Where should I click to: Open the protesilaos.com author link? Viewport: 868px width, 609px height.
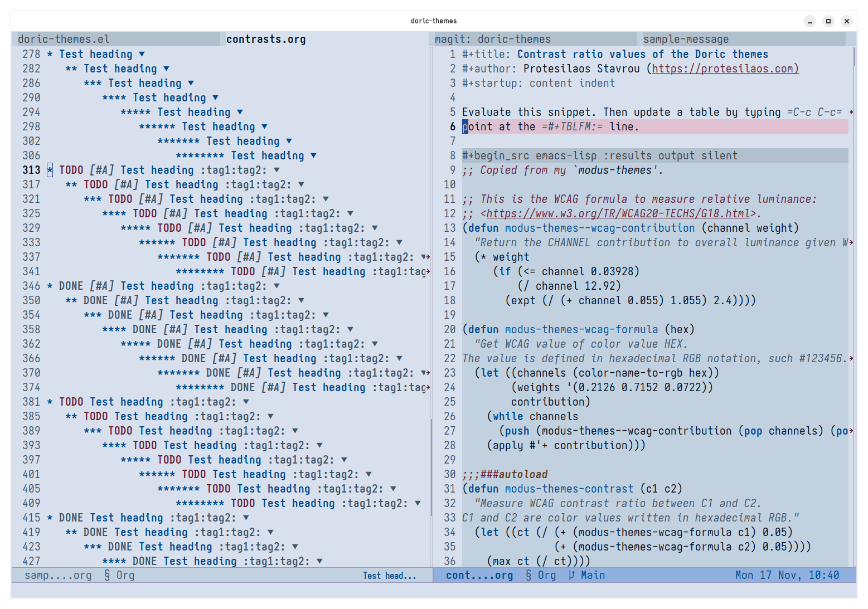pyautogui.click(x=725, y=69)
